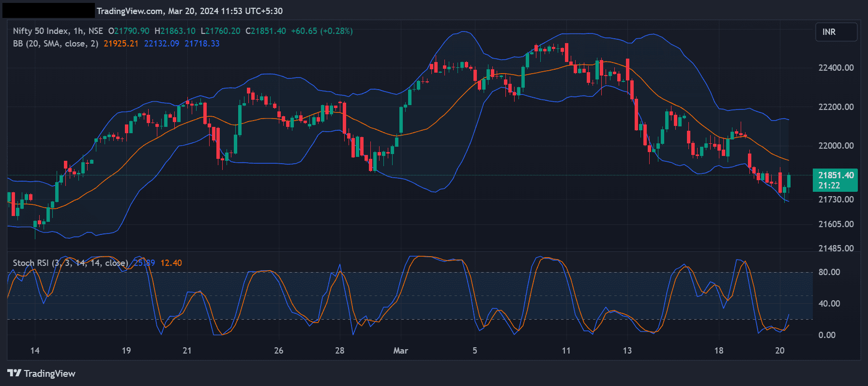Click the INR currency button
This screenshot has width=868, height=386.
tap(836, 32)
